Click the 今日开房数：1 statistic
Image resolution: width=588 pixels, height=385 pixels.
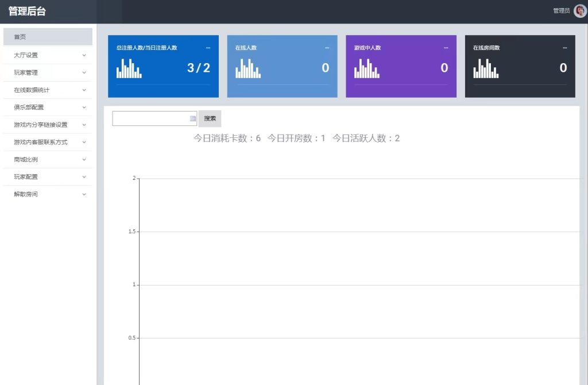[x=296, y=138]
